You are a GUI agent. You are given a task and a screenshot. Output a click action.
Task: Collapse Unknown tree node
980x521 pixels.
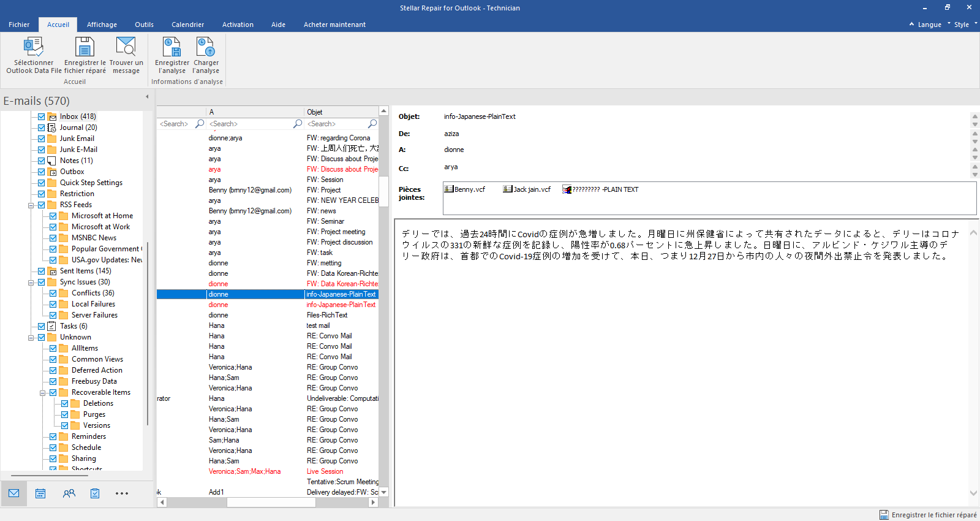click(x=31, y=338)
